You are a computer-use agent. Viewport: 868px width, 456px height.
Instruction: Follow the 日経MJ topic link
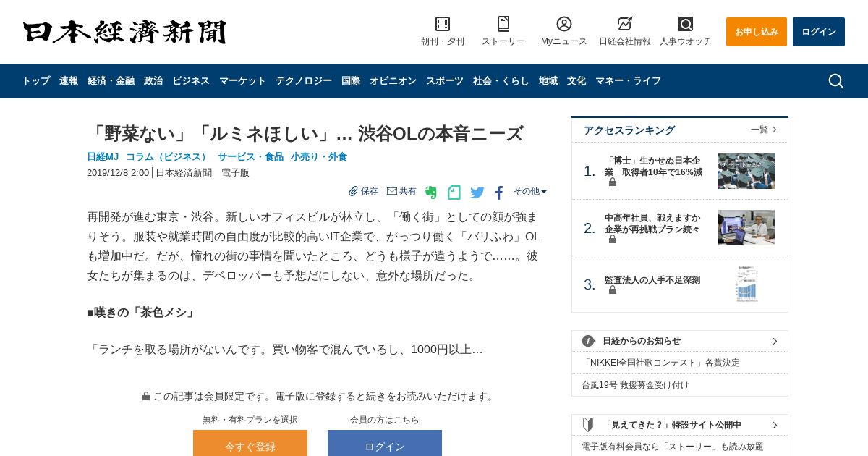click(x=103, y=157)
